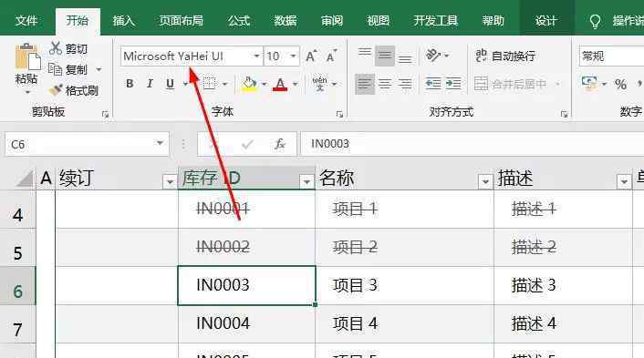Apply yellow fill color bucket
This screenshot has width=644, height=358.
[x=249, y=84]
